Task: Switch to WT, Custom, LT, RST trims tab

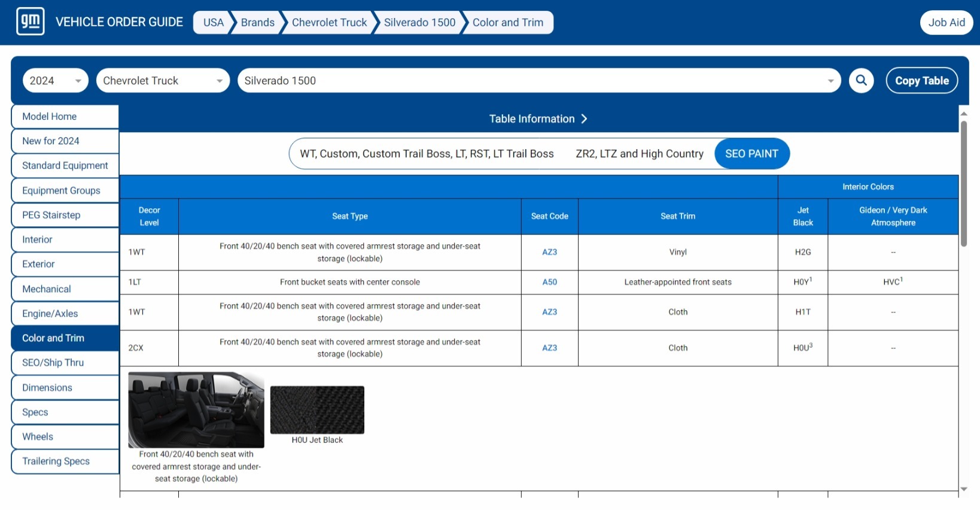Action: (427, 153)
